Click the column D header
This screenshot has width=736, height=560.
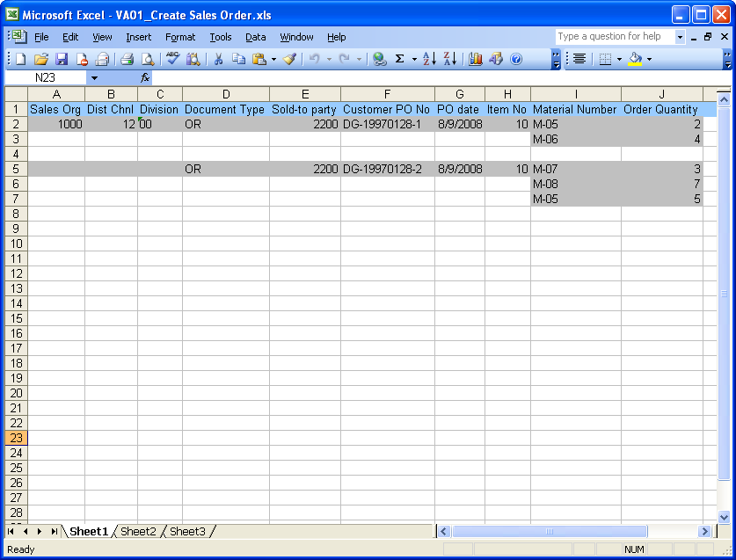coord(226,94)
